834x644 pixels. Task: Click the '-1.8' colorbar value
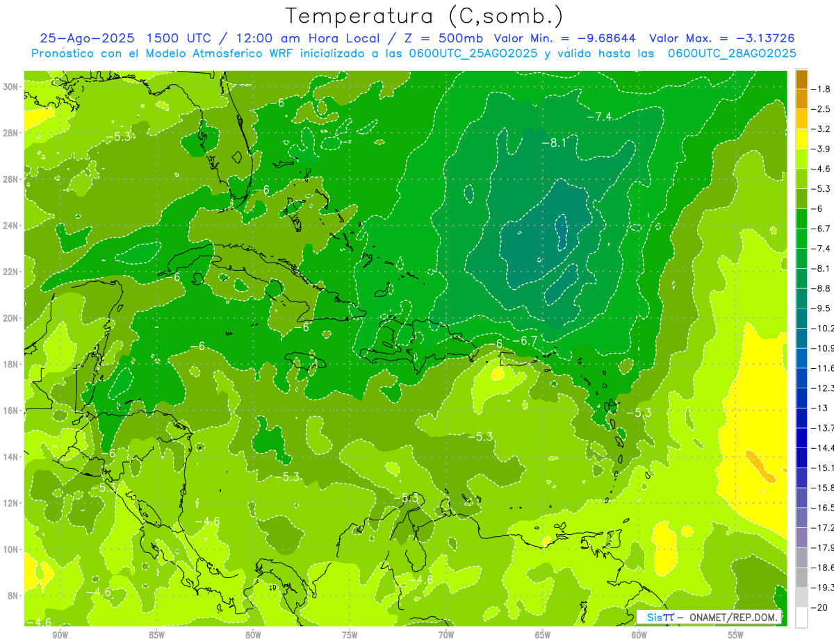pyautogui.click(x=821, y=89)
